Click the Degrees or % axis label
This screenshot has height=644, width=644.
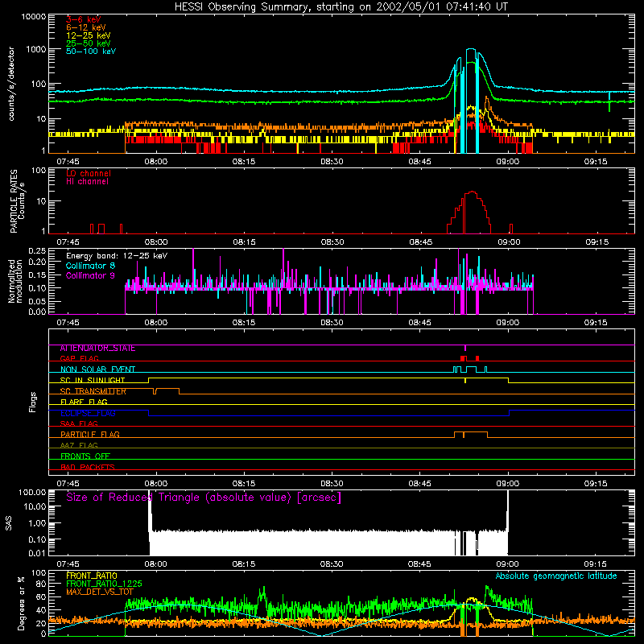point(21,603)
